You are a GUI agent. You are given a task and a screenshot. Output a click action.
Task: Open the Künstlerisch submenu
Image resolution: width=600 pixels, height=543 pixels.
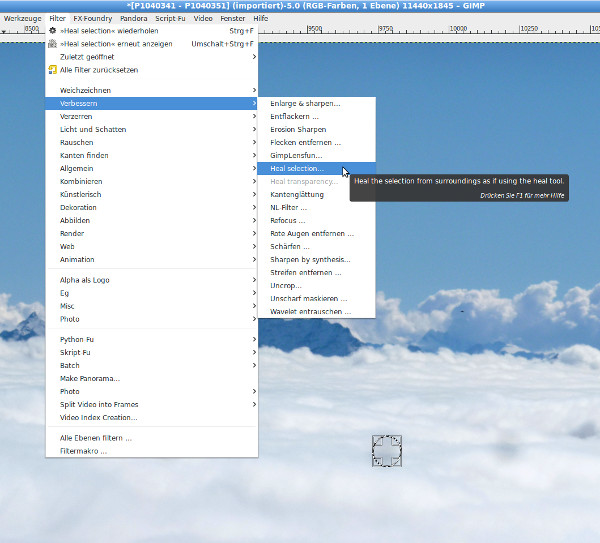coord(152,194)
